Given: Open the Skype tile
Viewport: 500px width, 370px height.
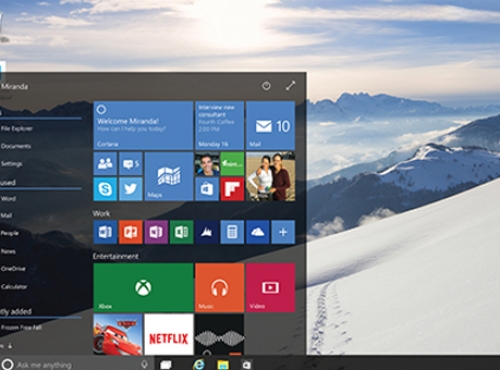Looking at the screenshot, I should click(105, 189).
